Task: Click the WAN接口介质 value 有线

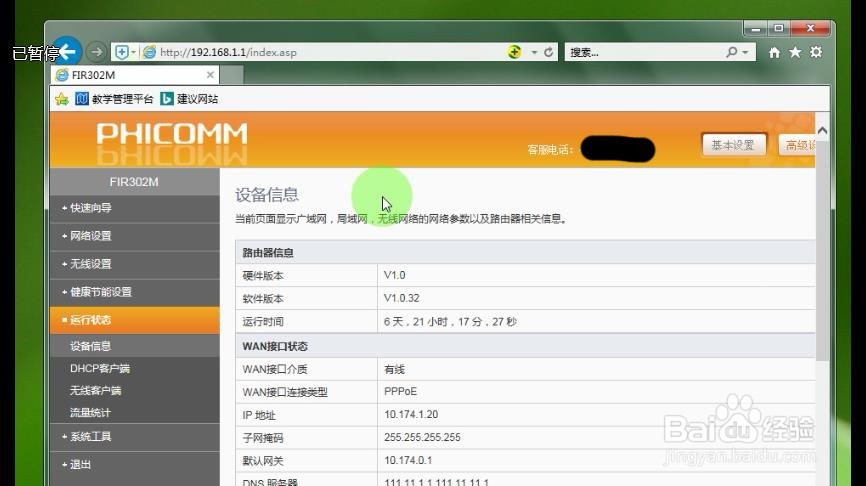Action: (x=394, y=369)
